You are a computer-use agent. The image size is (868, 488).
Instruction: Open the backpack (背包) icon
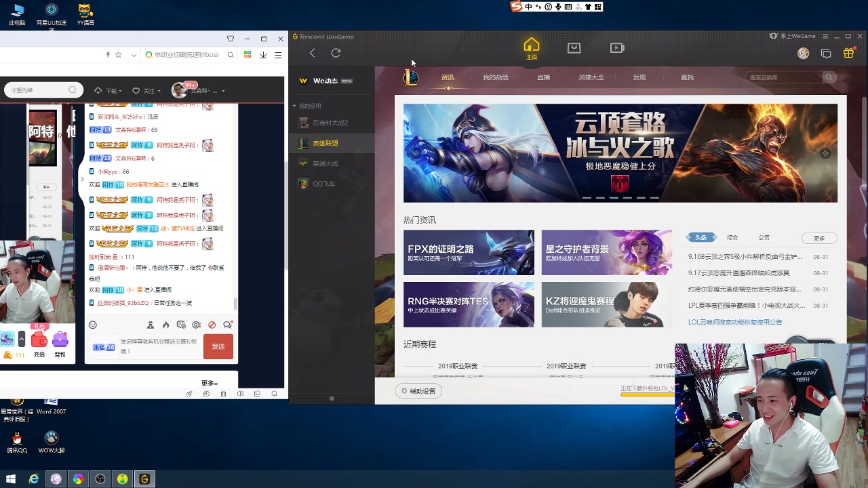[x=60, y=340]
